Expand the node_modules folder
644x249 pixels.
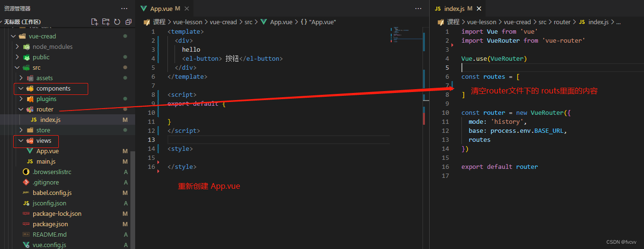18,46
